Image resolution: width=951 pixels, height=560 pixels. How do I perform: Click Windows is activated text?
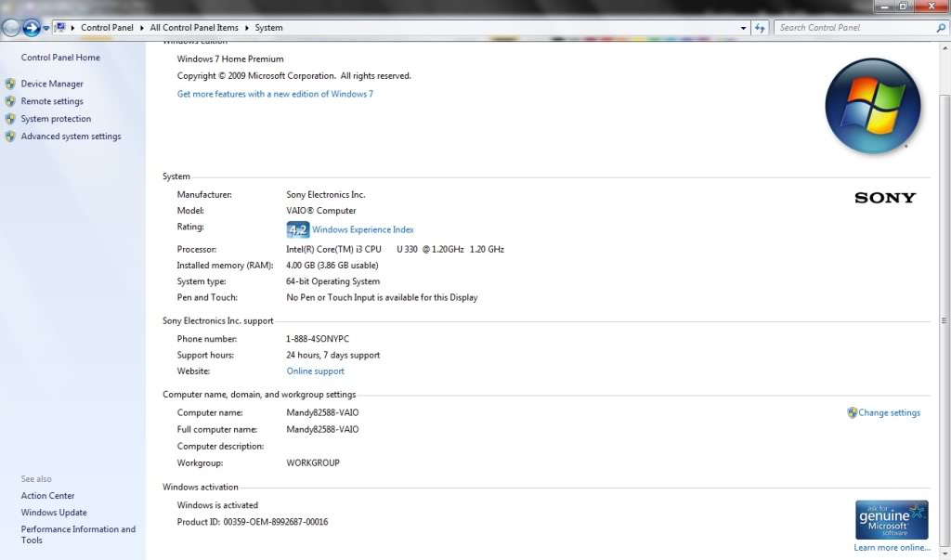(x=217, y=505)
